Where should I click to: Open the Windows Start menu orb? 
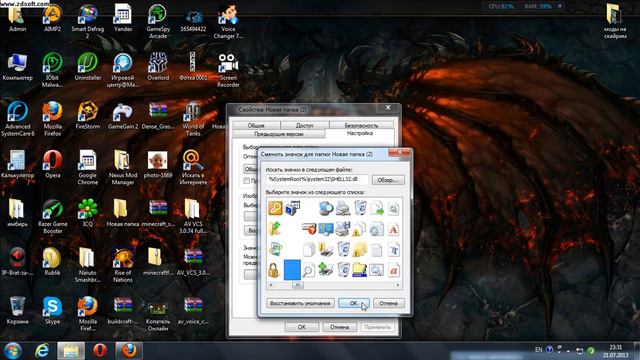13,351
